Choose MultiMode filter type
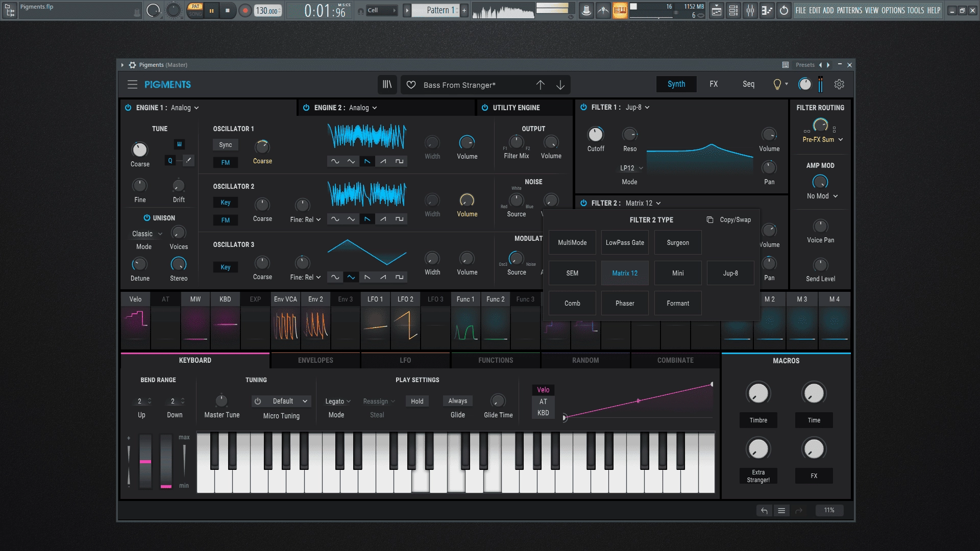The height and width of the screenshot is (551, 980). (572, 243)
